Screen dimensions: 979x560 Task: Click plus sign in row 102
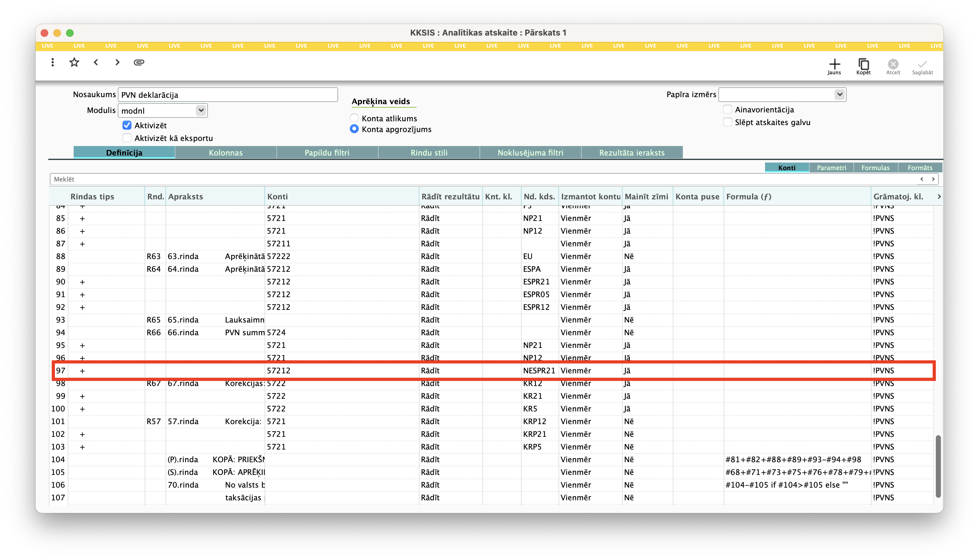82,434
